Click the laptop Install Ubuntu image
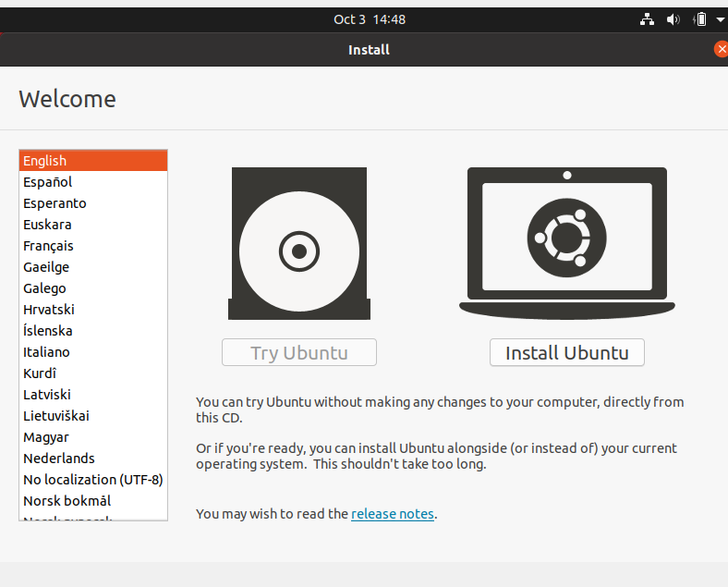 tap(567, 243)
